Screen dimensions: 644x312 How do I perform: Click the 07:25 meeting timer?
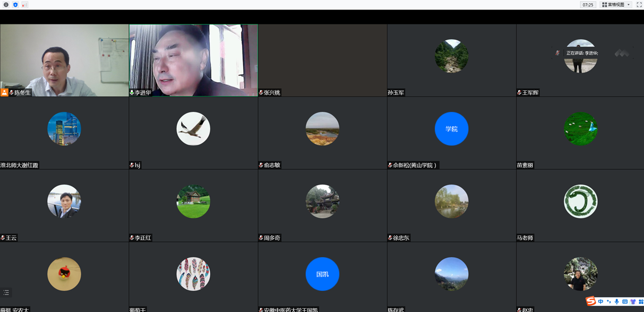[588, 5]
